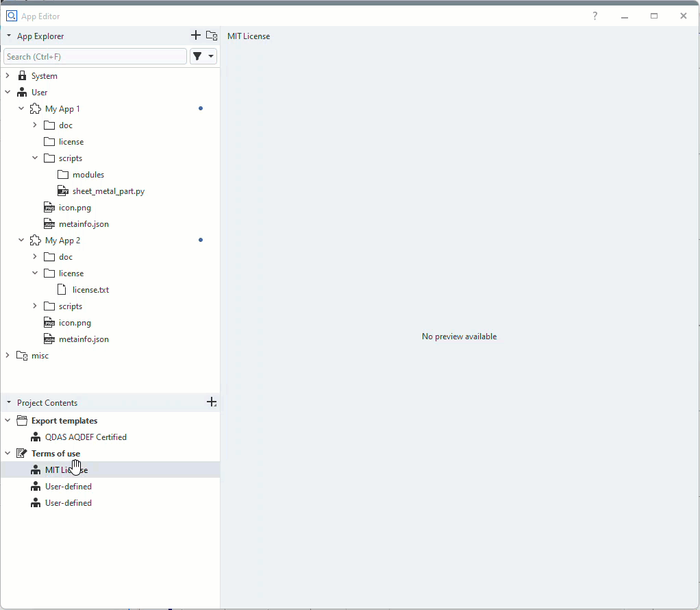The height and width of the screenshot is (610, 700).
Task: Open license.txt in My App 2
Action: [x=90, y=290]
